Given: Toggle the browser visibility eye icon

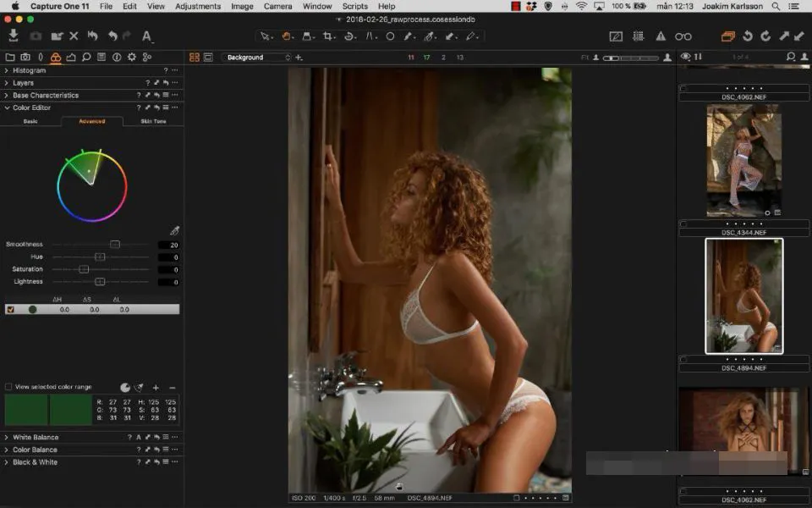Looking at the screenshot, I should tap(686, 57).
